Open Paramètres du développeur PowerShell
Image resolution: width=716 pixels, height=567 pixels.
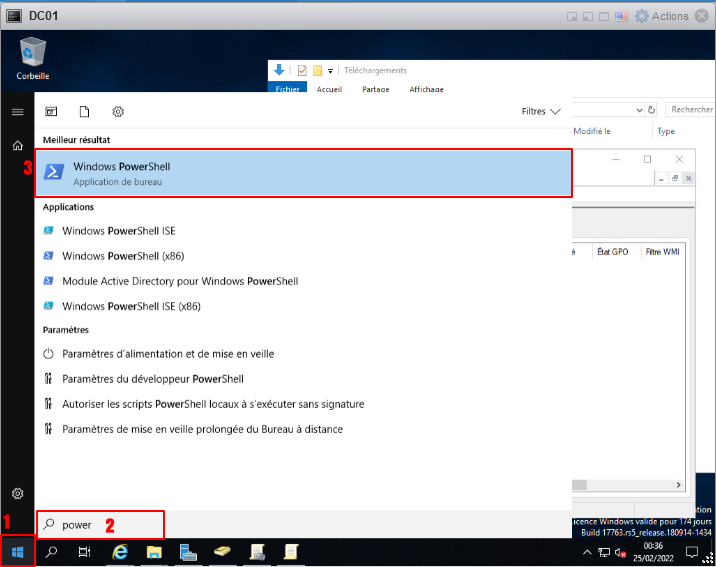point(152,379)
